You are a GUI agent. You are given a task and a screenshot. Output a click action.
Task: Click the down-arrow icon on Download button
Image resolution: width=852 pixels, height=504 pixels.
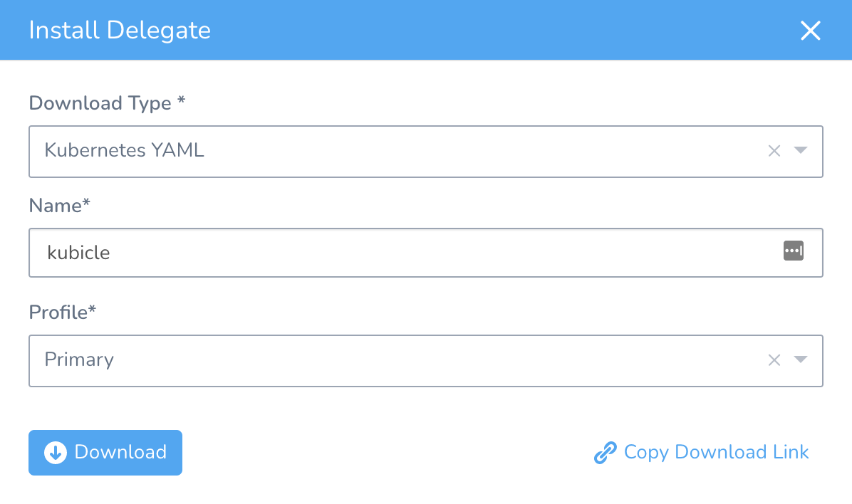tap(56, 452)
